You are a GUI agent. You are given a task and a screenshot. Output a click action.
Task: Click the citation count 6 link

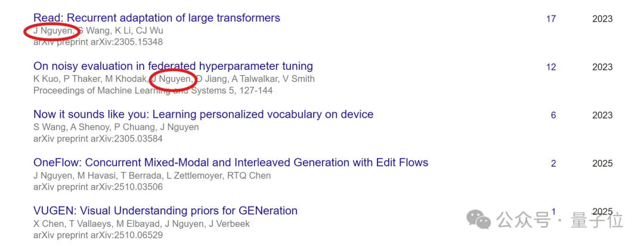553,115
